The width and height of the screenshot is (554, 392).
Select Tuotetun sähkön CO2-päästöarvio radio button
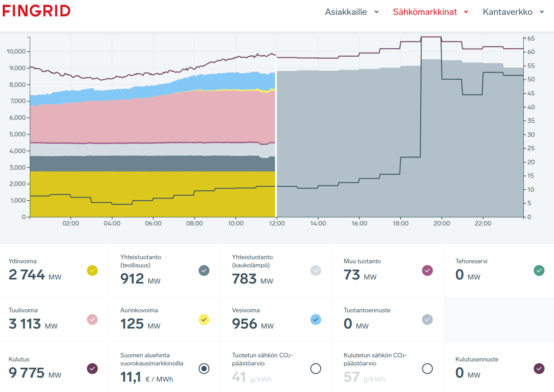(316, 369)
